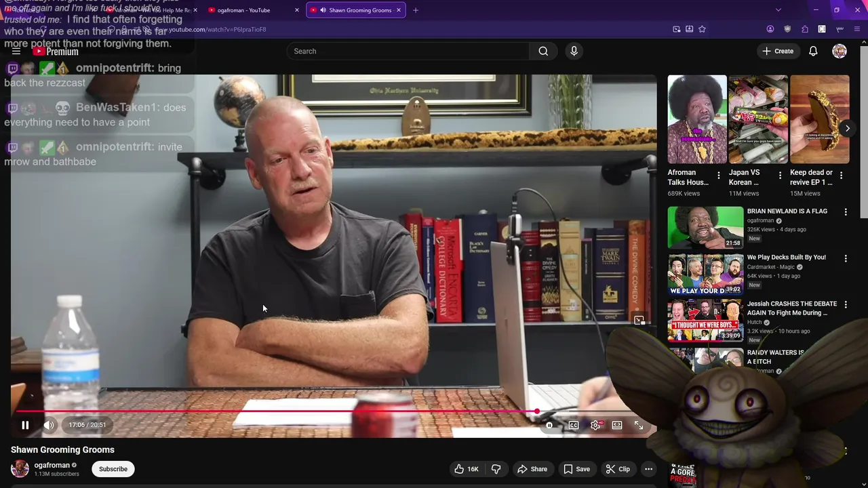
Task: Open the extensions puzzle icon
Action: (x=804, y=29)
